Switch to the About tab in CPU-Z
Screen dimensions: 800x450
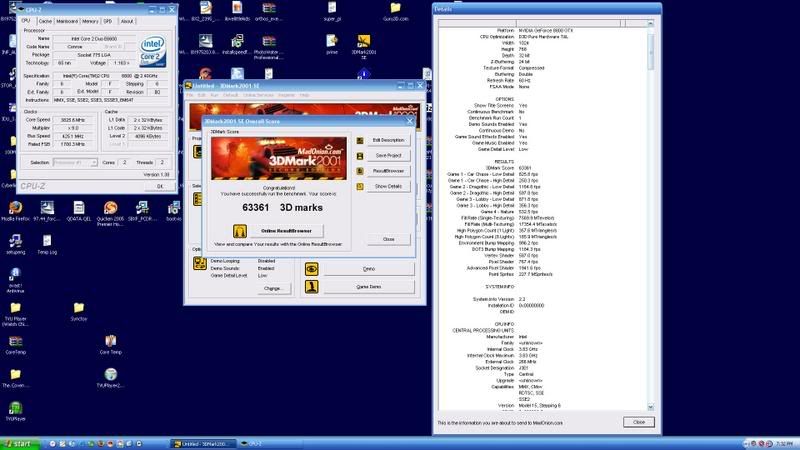point(127,21)
